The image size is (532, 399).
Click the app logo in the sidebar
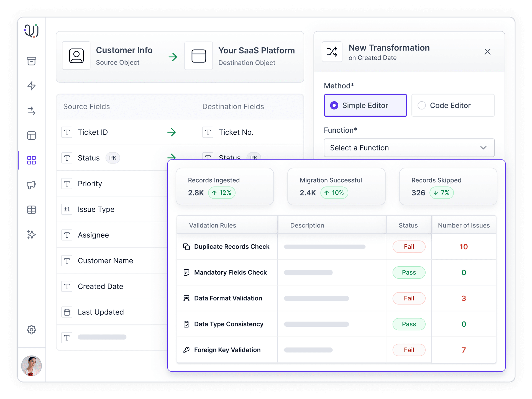click(32, 31)
